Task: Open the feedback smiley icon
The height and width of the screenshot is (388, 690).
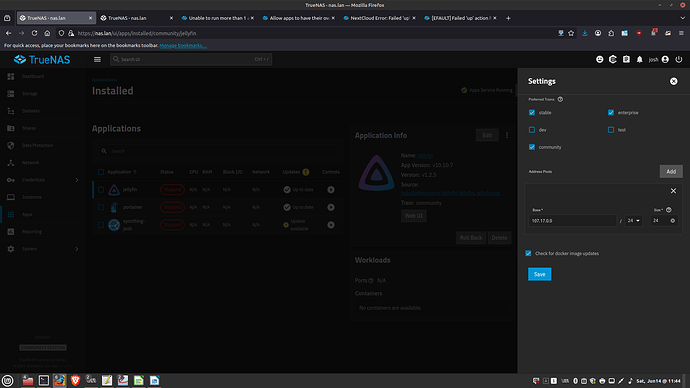Action: [599, 59]
